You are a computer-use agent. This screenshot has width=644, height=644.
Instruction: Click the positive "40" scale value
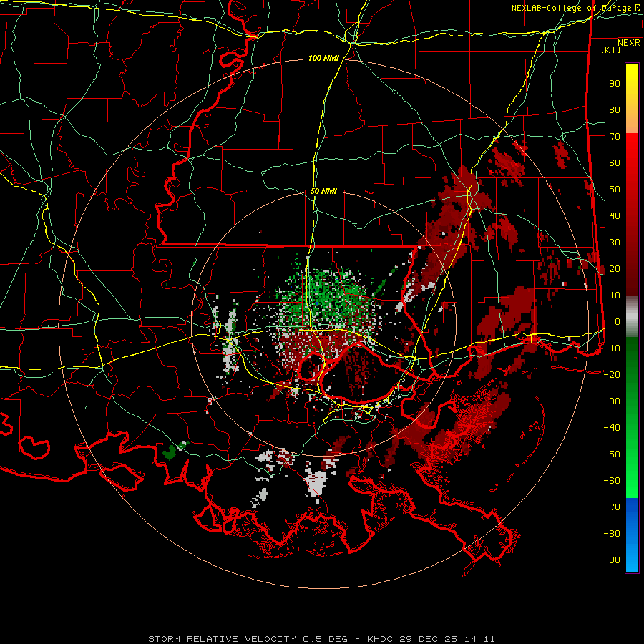pyautogui.click(x=615, y=215)
